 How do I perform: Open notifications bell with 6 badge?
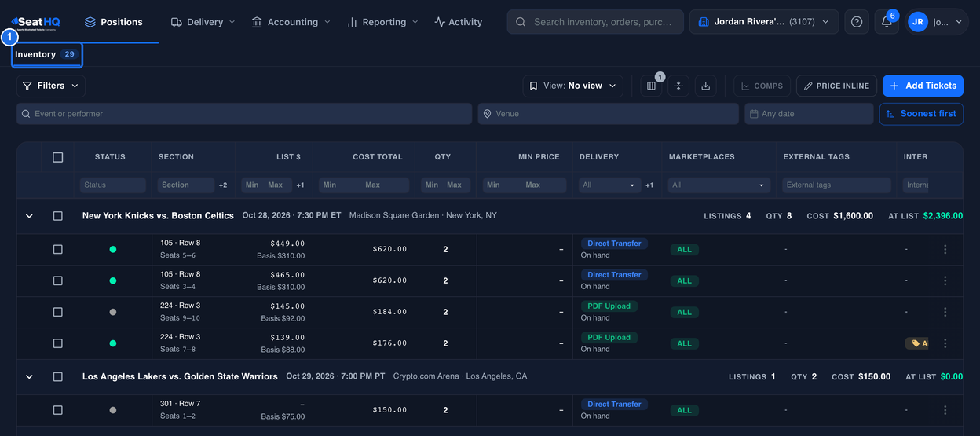click(x=887, y=22)
